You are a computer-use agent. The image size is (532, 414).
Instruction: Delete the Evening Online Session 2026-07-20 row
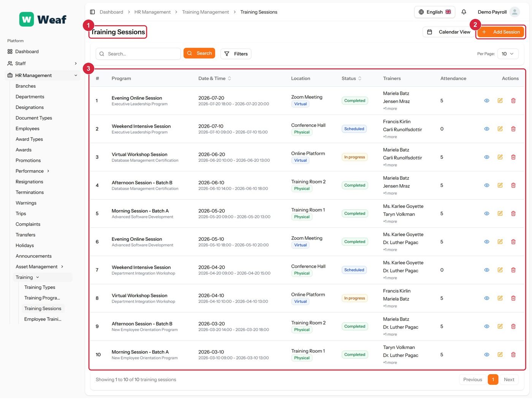click(513, 101)
